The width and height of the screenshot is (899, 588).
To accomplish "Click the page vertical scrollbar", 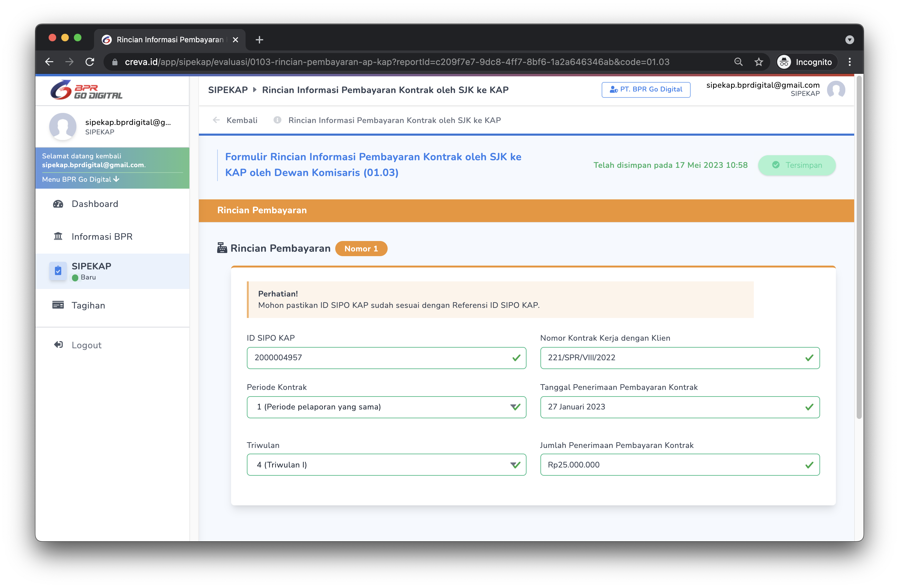I will click(x=859, y=247).
